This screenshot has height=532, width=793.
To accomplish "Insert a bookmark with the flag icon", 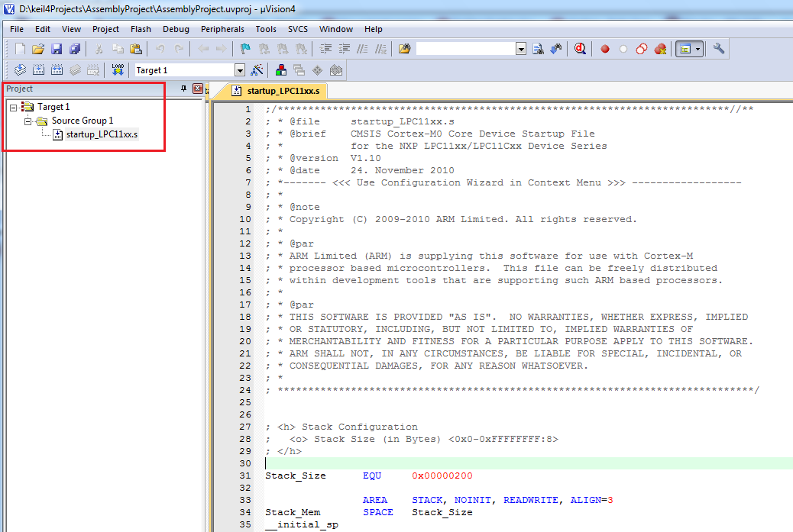I will pyautogui.click(x=245, y=49).
